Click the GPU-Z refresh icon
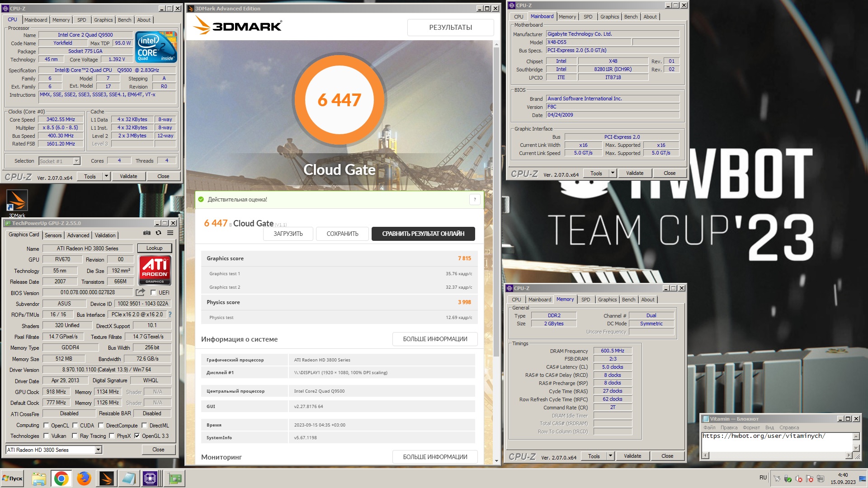 158,233
